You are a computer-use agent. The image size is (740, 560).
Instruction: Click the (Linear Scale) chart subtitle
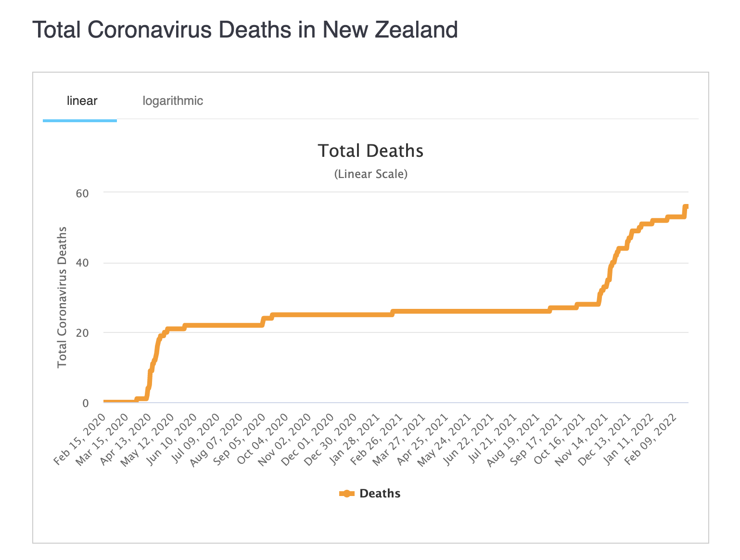370,174
